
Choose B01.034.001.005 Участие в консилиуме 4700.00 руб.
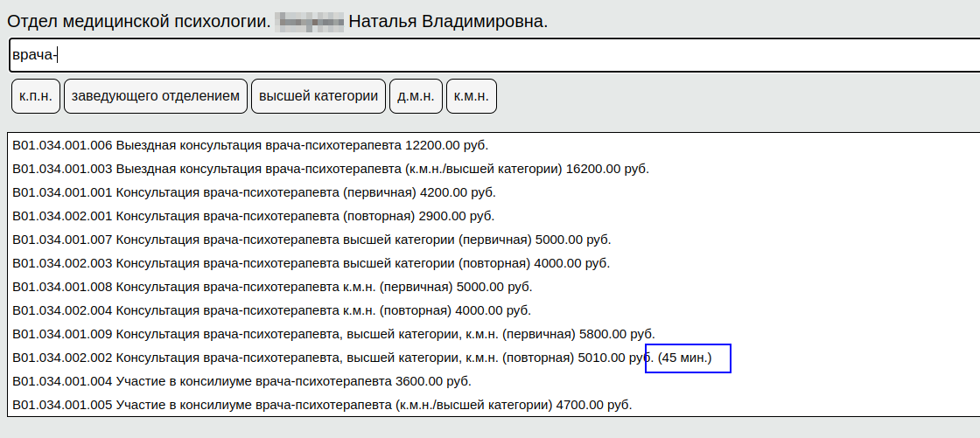[322, 405]
